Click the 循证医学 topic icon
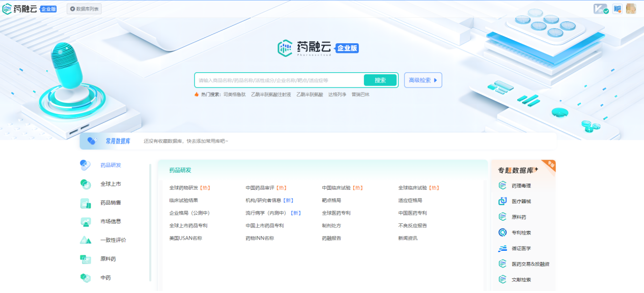 pyautogui.click(x=502, y=248)
